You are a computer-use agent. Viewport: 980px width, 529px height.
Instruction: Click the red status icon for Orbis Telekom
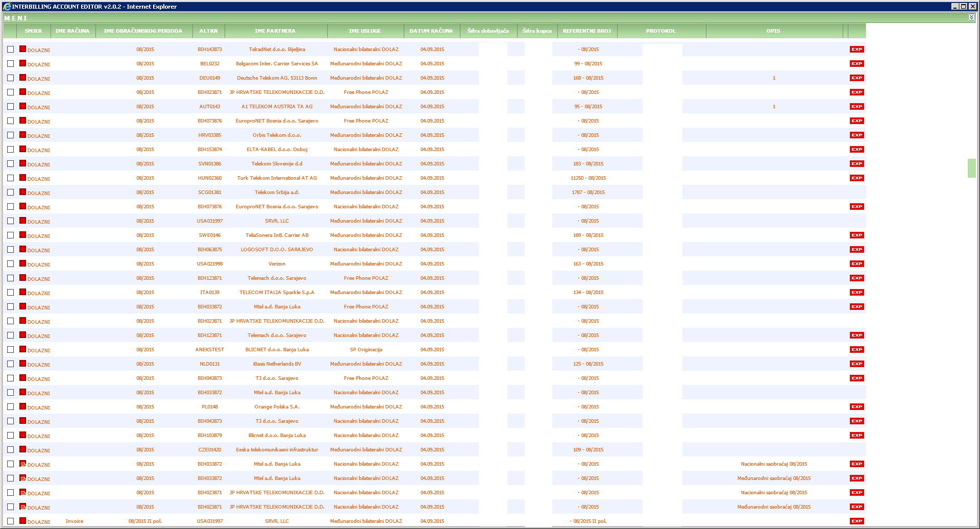coord(22,135)
